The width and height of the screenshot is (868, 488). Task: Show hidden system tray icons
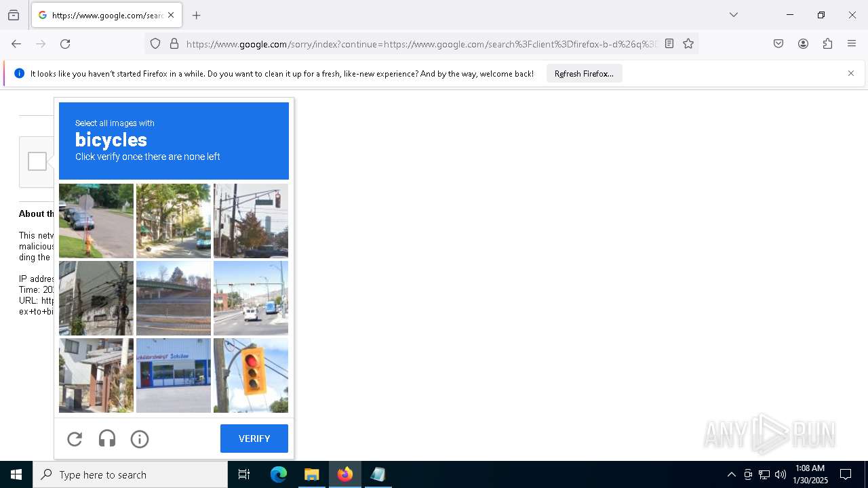[x=731, y=474]
